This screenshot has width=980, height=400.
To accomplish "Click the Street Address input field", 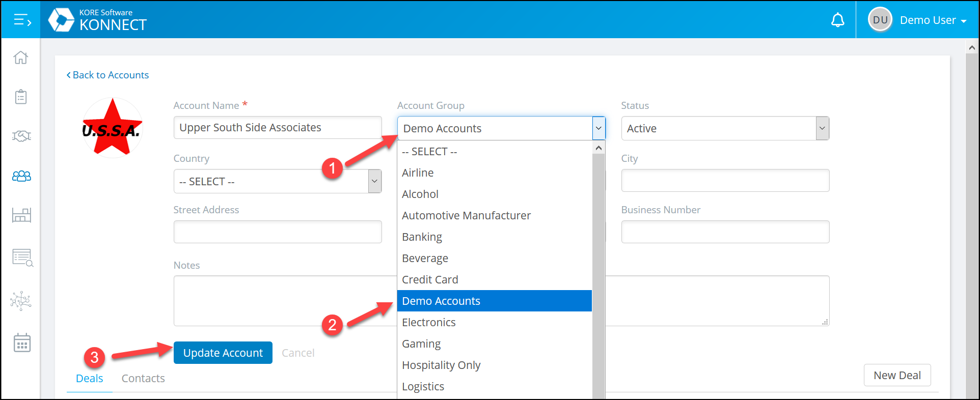I will [x=278, y=232].
